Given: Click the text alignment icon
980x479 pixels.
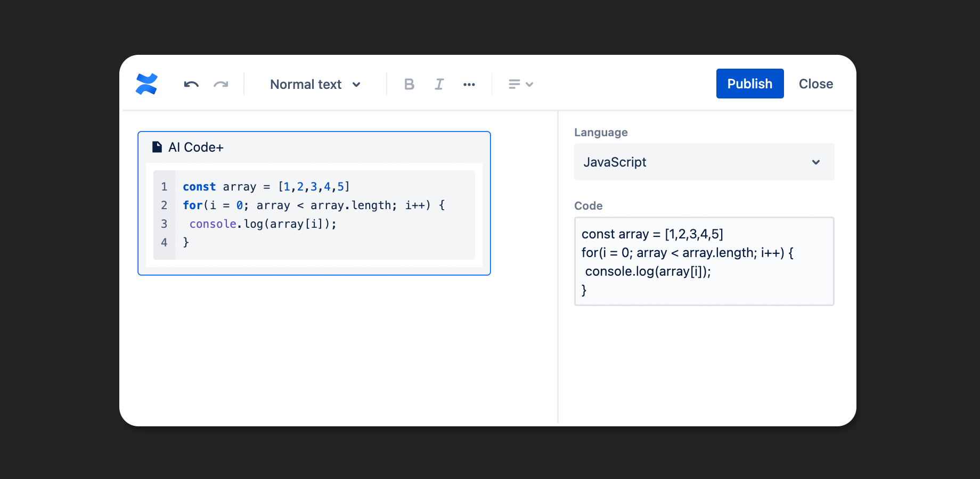Looking at the screenshot, I should (514, 84).
